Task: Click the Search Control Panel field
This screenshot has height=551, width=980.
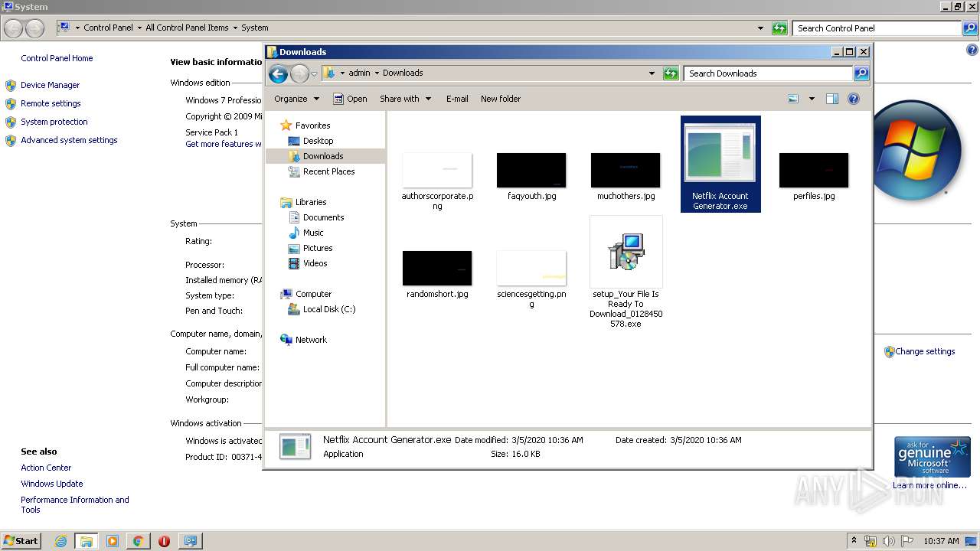Action: tap(877, 28)
